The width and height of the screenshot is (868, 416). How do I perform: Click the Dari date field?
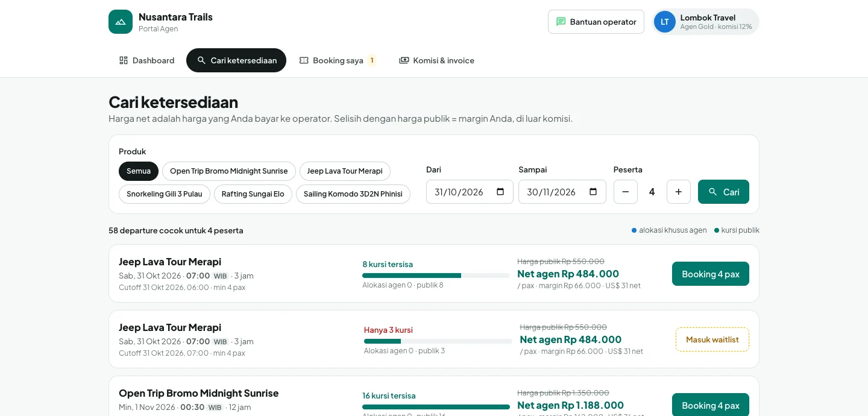click(470, 192)
